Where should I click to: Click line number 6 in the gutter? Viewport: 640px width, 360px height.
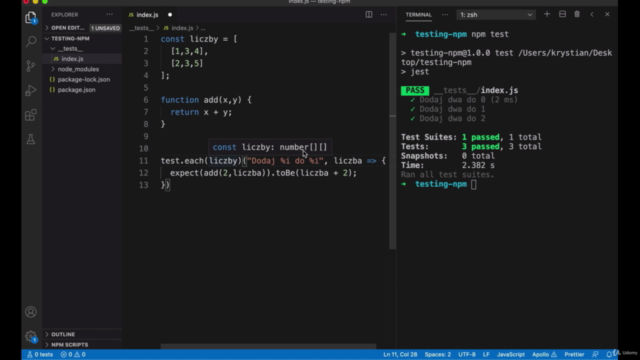click(x=146, y=100)
